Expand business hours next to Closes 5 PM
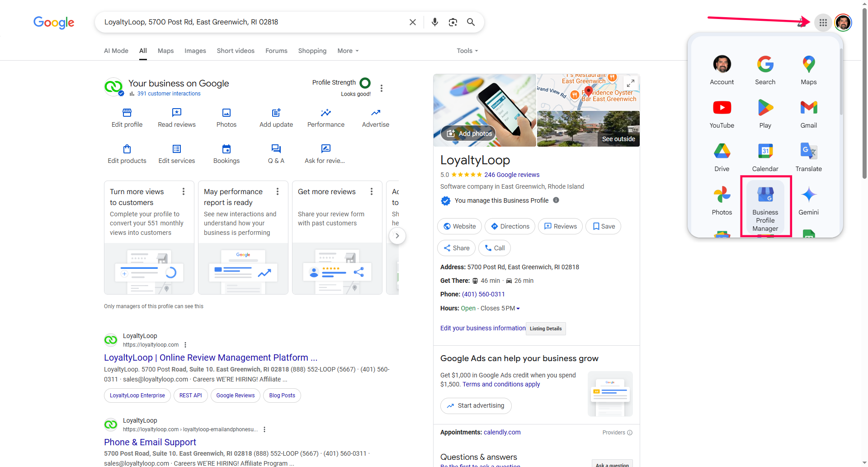Image resolution: width=868 pixels, height=467 pixels. (518, 309)
